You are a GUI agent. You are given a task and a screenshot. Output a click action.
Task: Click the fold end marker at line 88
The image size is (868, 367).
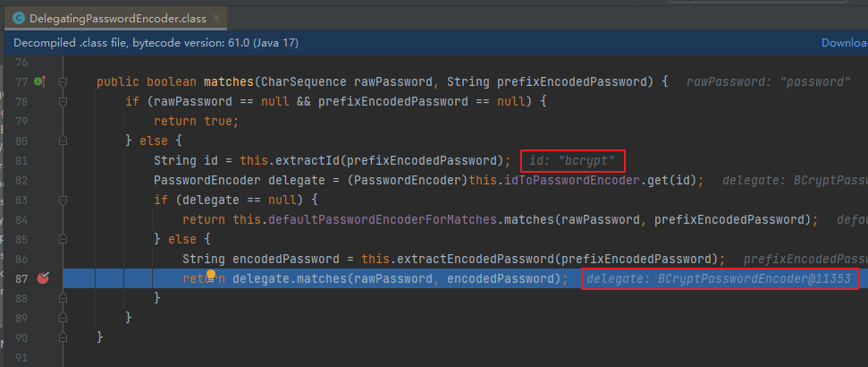pyautogui.click(x=63, y=298)
